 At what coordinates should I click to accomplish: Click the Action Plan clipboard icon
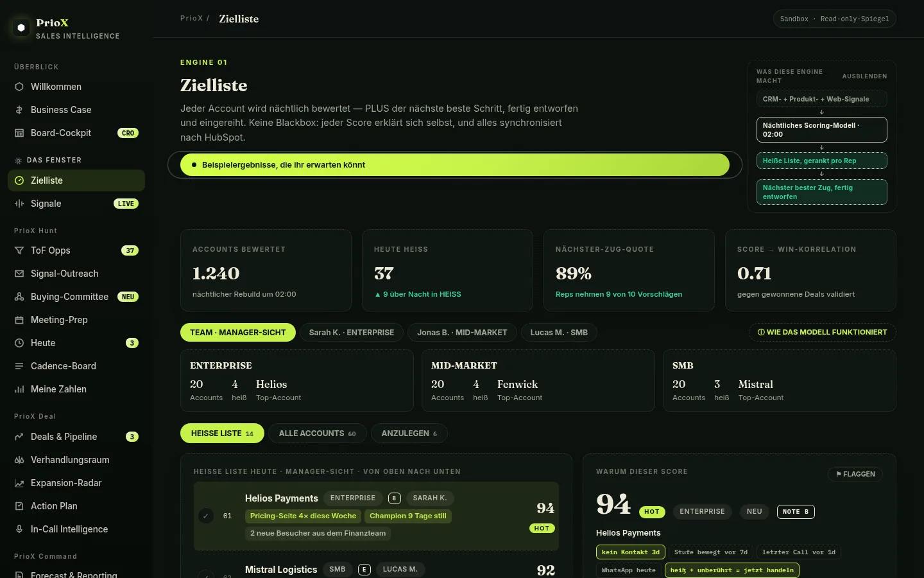pyautogui.click(x=19, y=506)
